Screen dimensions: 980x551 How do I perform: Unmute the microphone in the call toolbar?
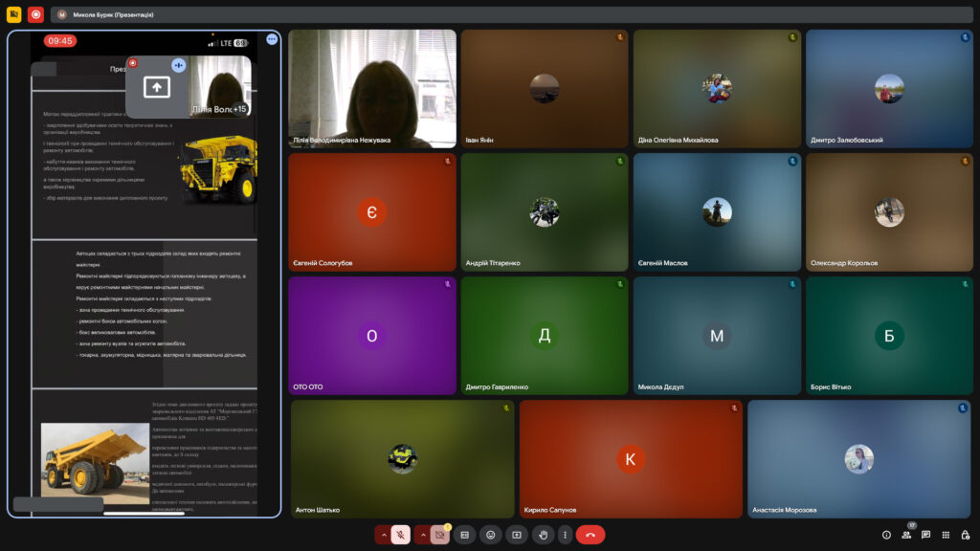[x=401, y=535]
